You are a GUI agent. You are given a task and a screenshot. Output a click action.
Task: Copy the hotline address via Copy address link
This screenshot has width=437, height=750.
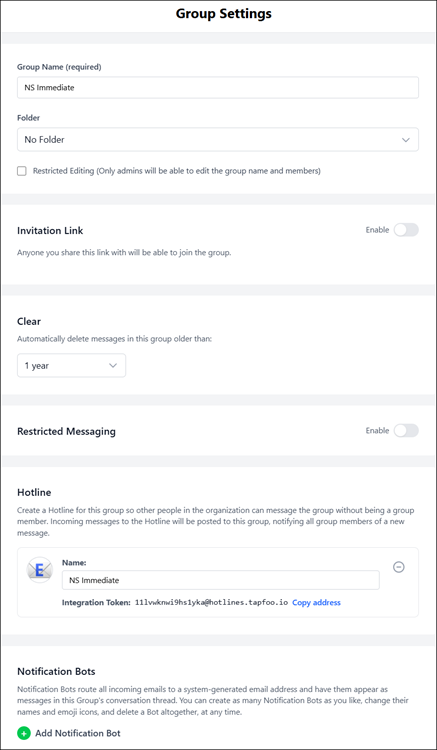pyautogui.click(x=317, y=602)
